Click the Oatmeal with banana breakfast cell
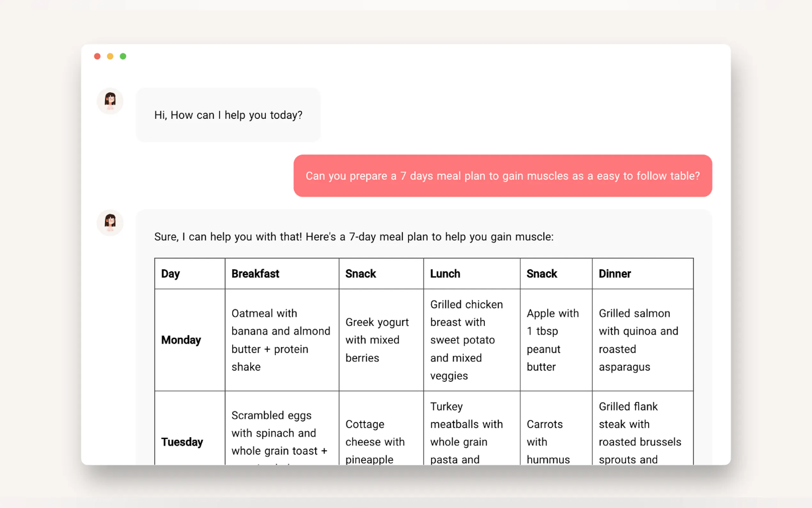The image size is (812, 508). [281, 340]
